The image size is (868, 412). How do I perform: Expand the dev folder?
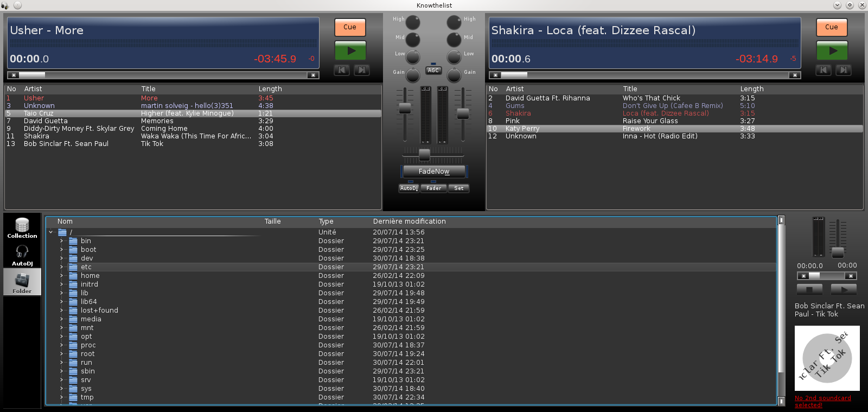(61, 258)
